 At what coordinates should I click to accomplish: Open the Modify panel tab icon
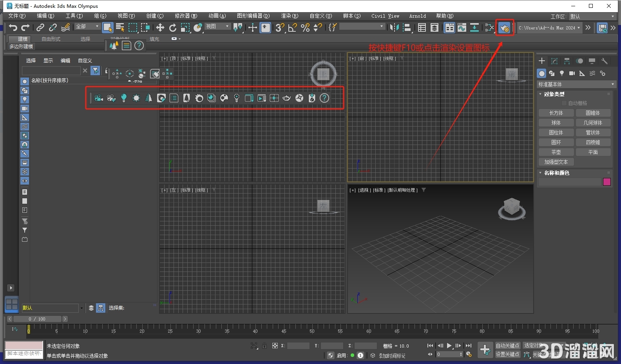click(554, 61)
